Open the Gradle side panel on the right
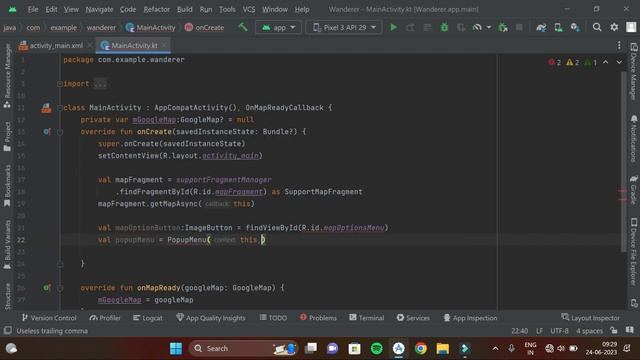The image size is (640, 360). (x=633, y=190)
